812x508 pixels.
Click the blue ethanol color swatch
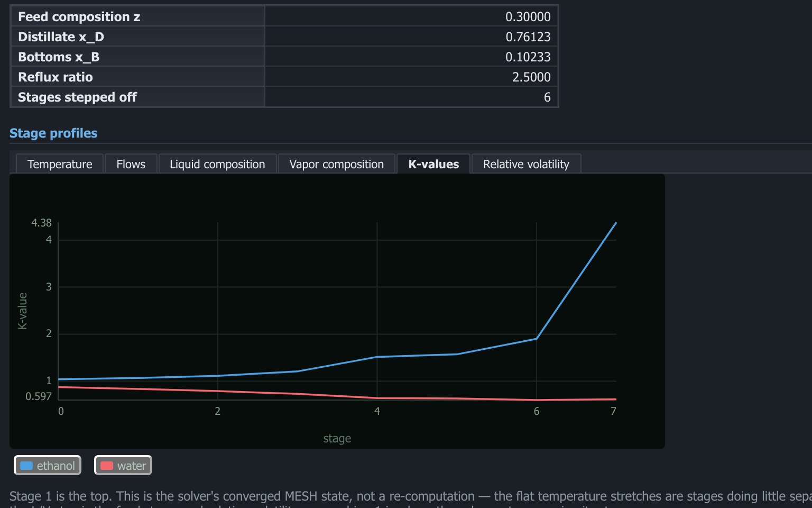point(26,466)
